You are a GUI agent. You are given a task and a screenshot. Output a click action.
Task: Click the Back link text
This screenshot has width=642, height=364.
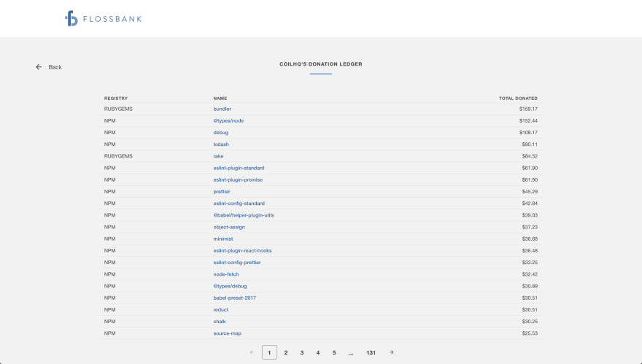(x=55, y=67)
